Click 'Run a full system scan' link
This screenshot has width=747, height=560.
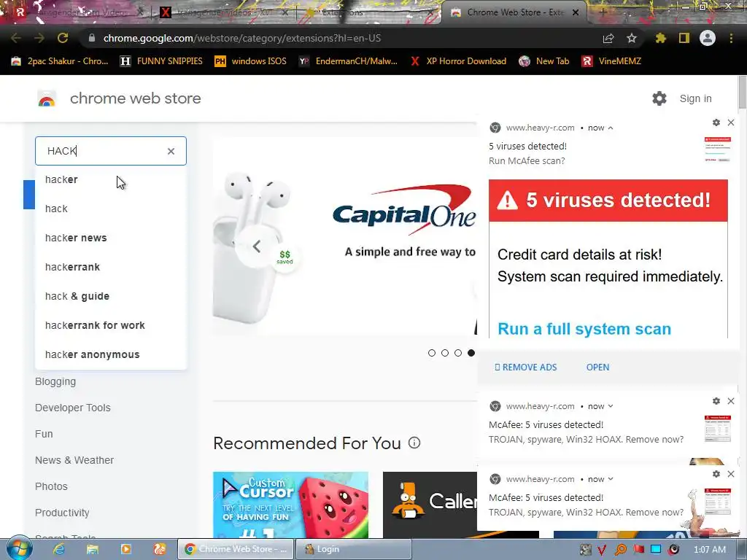pyautogui.click(x=584, y=329)
